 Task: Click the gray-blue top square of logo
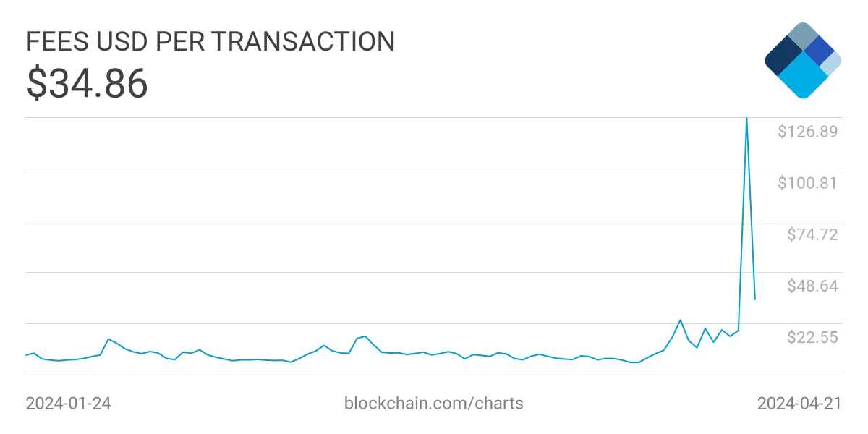[802, 36]
